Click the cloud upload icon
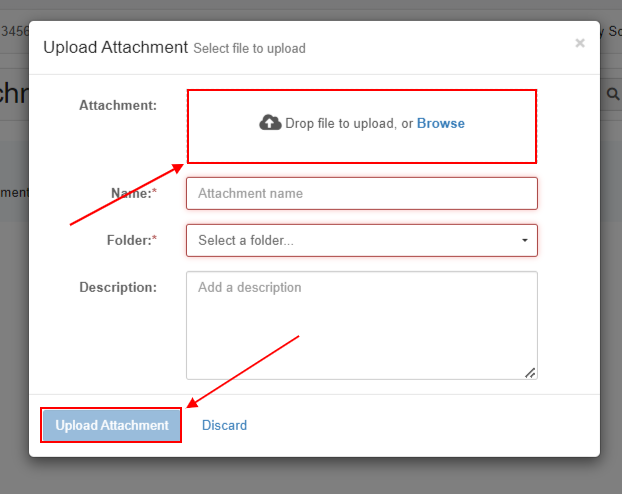Image resolution: width=622 pixels, height=494 pixels. pyautogui.click(x=270, y=123)
